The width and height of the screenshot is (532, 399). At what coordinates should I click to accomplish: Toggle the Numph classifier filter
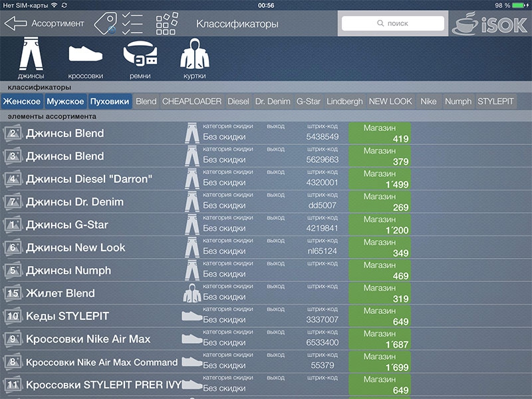tap(458, 102)
